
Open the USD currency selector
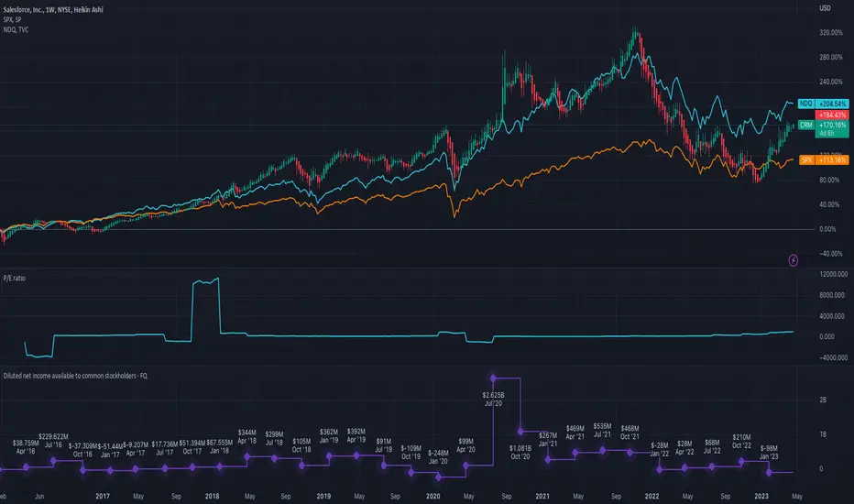coord(825,8)
